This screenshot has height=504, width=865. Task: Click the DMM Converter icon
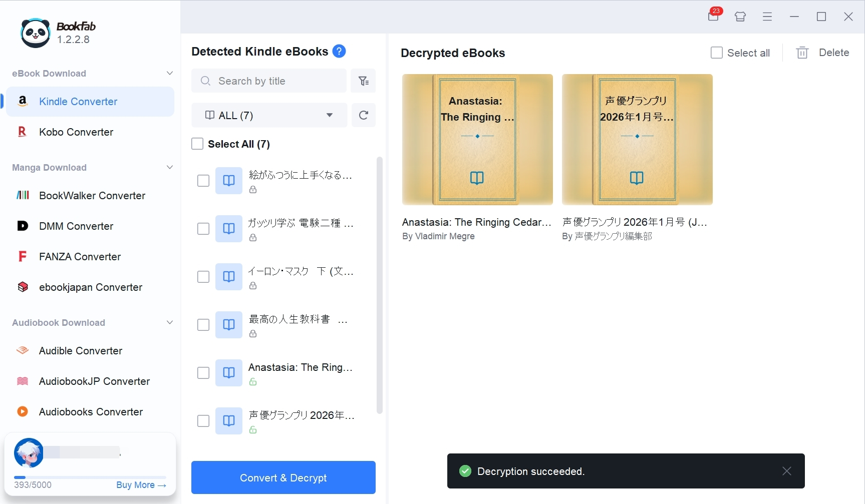click(x=23, y=226)
